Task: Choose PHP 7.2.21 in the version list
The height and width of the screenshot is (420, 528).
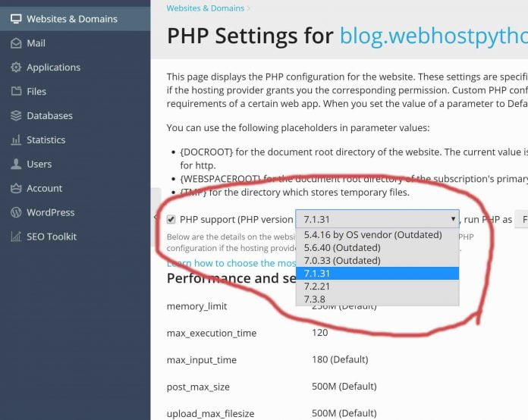Action: click(x=377, y=287)
